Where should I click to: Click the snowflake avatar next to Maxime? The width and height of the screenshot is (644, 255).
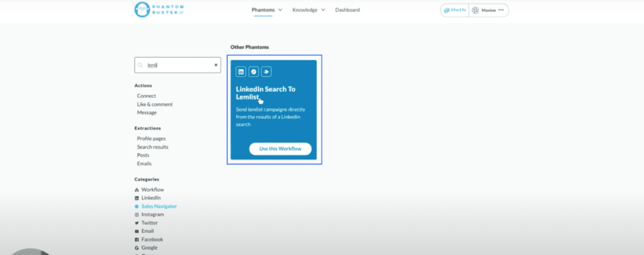[x=475, y=10]
